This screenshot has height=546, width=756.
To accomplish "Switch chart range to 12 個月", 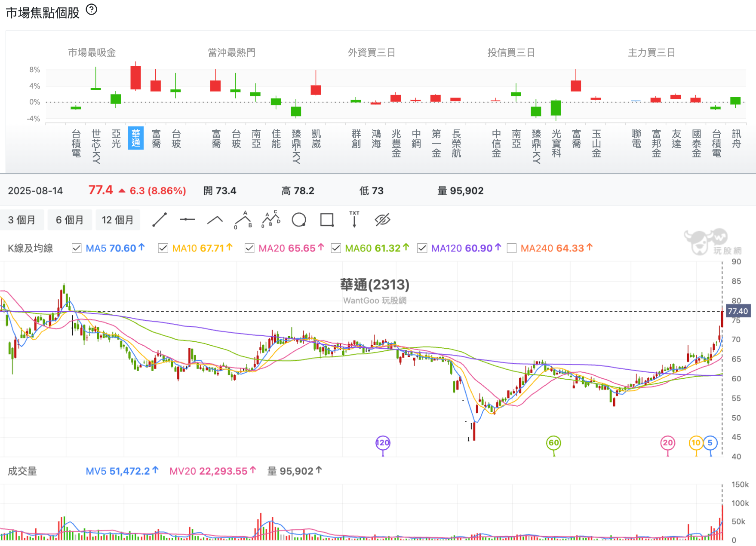I will point(117,220).
